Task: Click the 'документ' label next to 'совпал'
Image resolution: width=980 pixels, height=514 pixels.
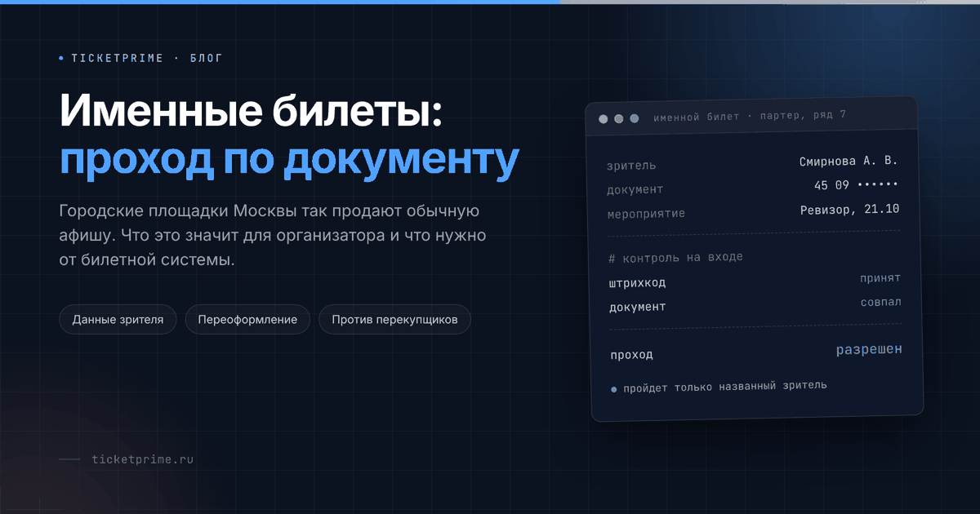Action: click(x=638, y=308)
